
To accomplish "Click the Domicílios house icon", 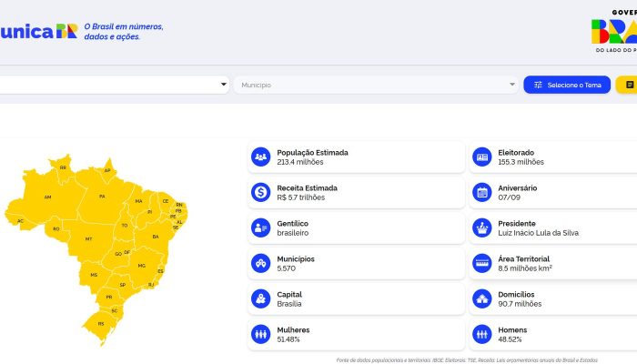I will pyautogui.click(x=482, y=298).
